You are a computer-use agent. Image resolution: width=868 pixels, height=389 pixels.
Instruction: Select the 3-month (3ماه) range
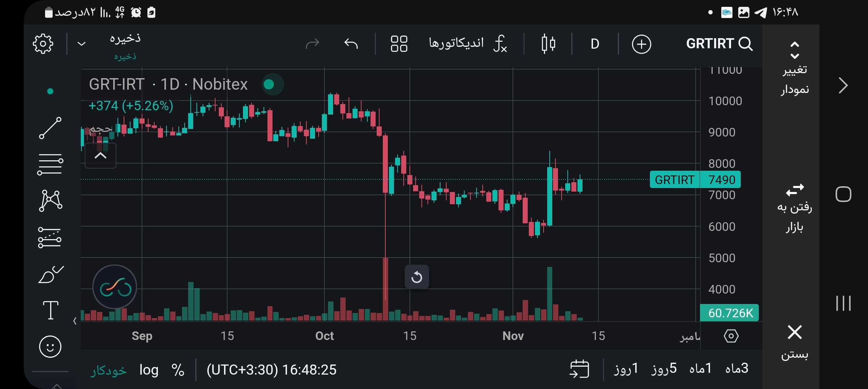pyautogui.click(x=736, y=368)
